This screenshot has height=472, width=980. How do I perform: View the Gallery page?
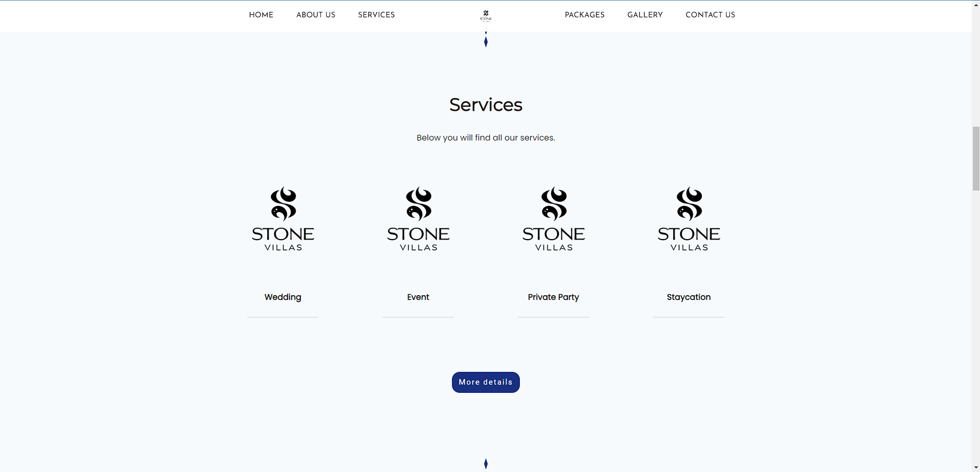(645, 15)
